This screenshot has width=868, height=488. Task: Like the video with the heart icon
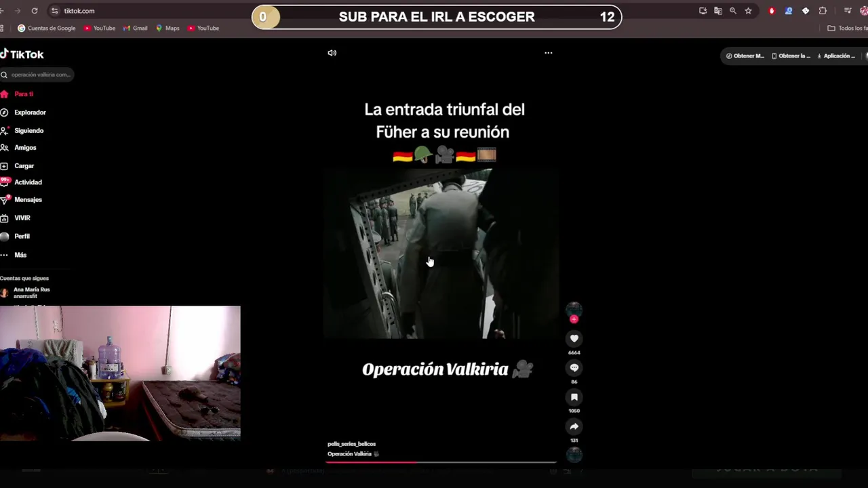point(574,338)
